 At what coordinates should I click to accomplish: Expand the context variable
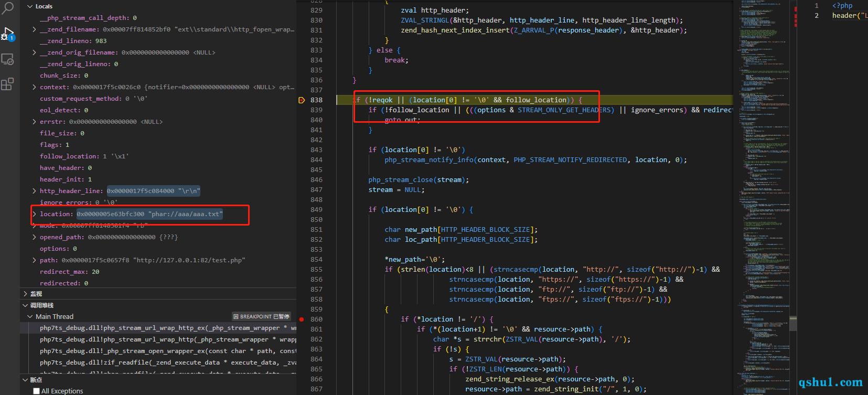point(35,87)
